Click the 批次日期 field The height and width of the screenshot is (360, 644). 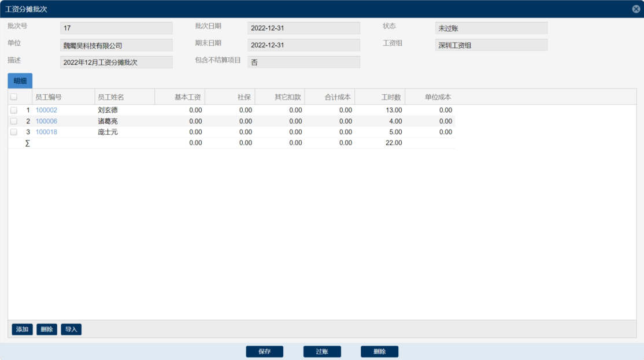[x=304, y=28]
